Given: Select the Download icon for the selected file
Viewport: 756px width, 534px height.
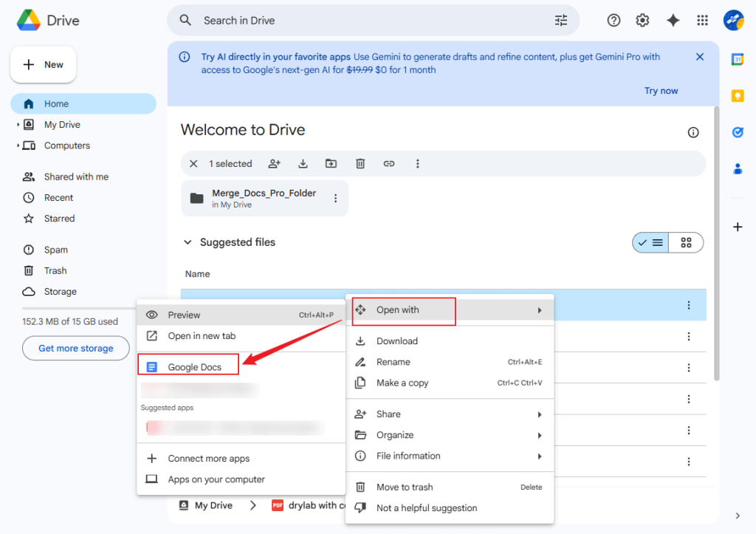Looking at the screenshot, I should point(303,163).
